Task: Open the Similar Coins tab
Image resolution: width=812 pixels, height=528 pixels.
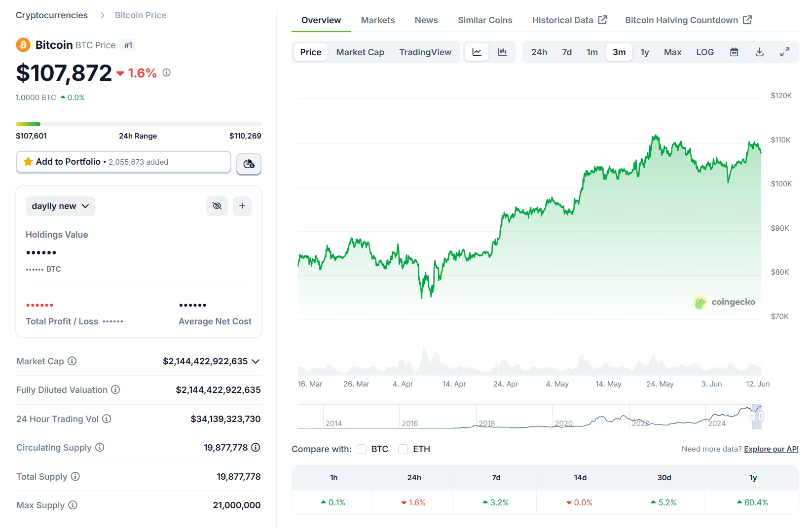Action: 485,20
